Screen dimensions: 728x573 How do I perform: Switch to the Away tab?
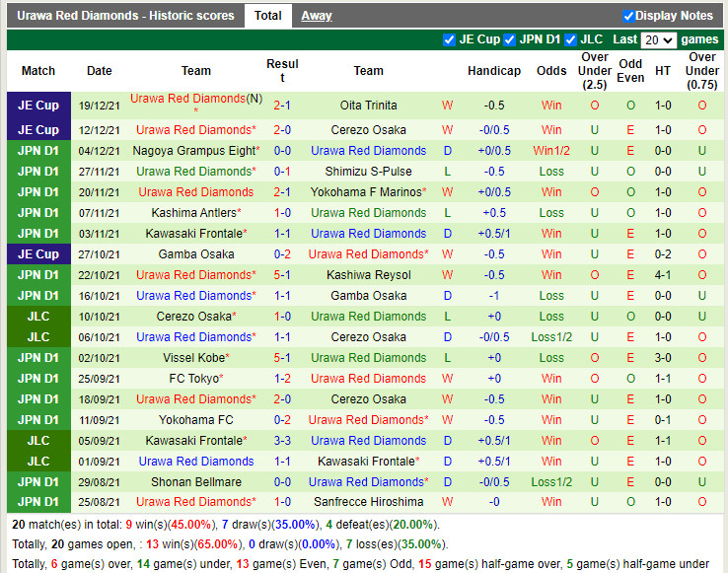316,16
